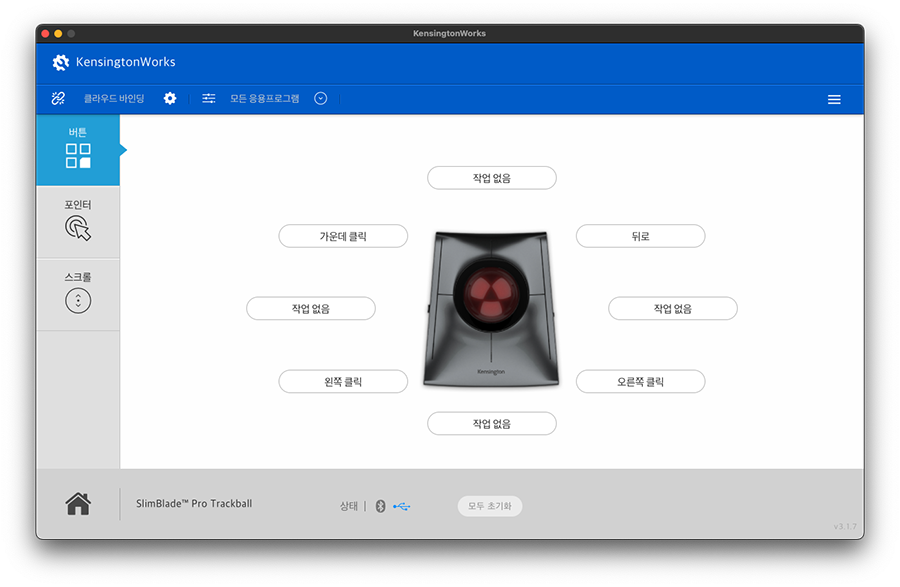
Task: Close the KensingtonWorks window
Action: [45, 34]
